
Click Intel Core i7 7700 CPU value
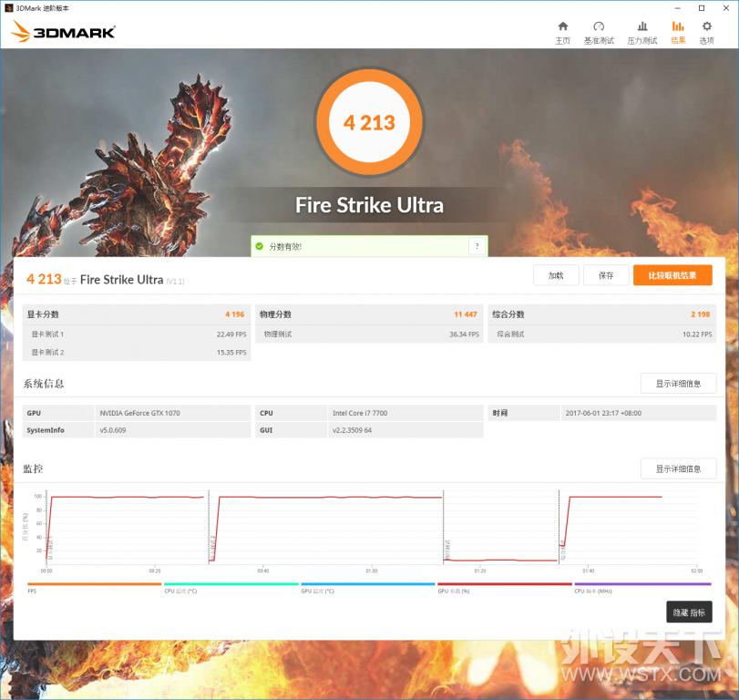pyautogui.click(x=360, y=413)
